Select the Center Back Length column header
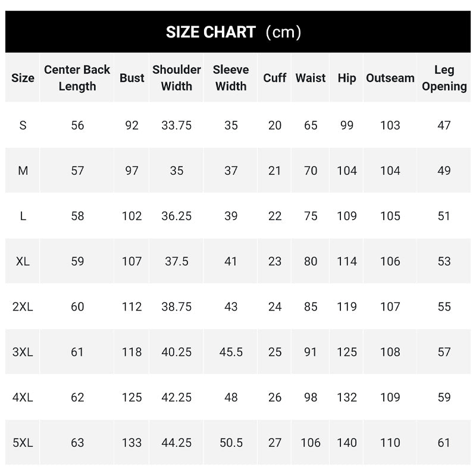 point(77,78)
